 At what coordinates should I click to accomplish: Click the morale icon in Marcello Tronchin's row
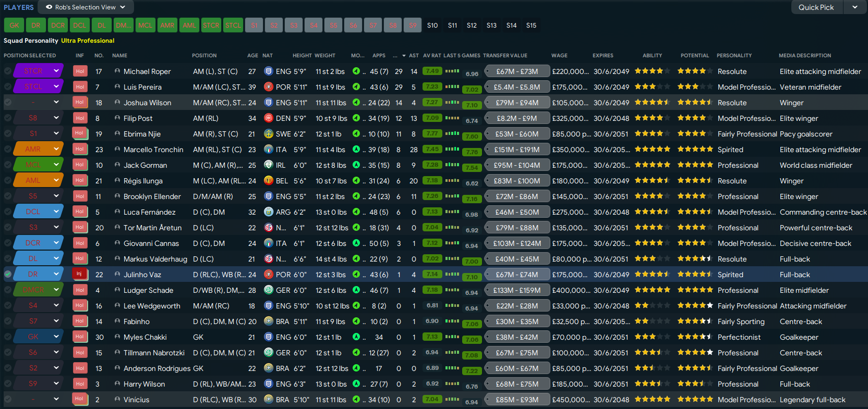tap(356, 150)
